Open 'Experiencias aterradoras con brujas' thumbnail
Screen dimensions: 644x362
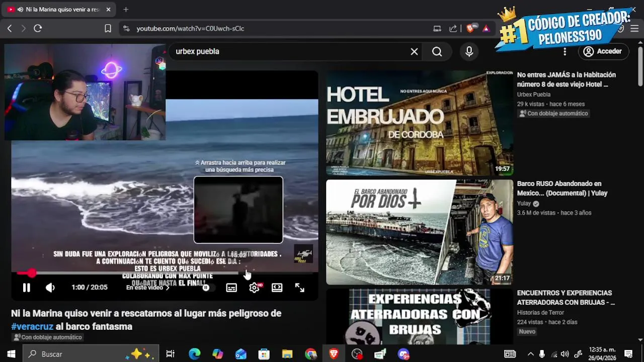pyautogui.click(x=420, y=316)
